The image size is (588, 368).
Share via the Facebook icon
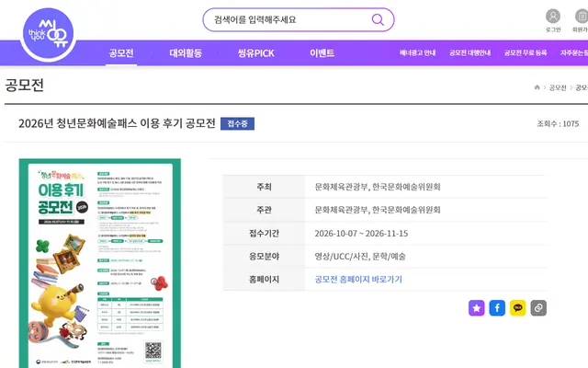[x=497, y=308]
